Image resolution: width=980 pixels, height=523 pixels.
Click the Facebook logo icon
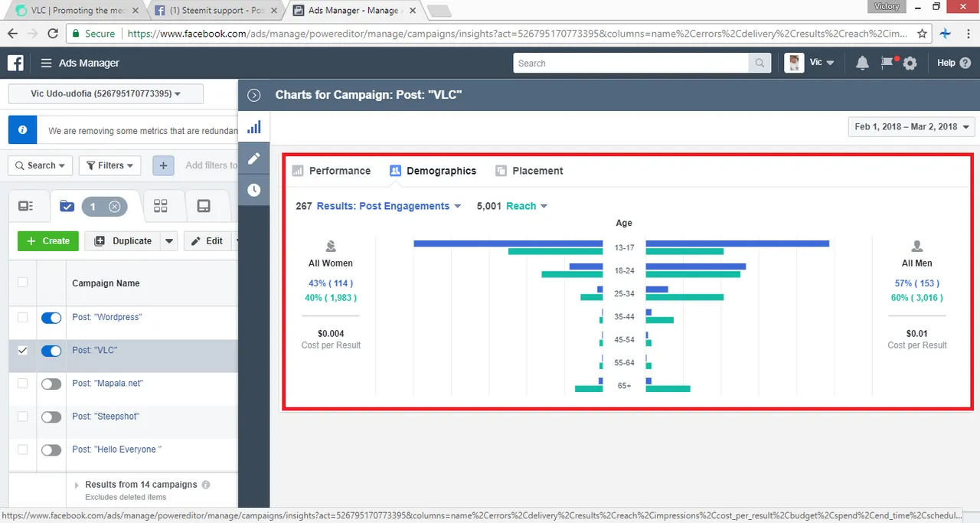(x=15, y=63)
